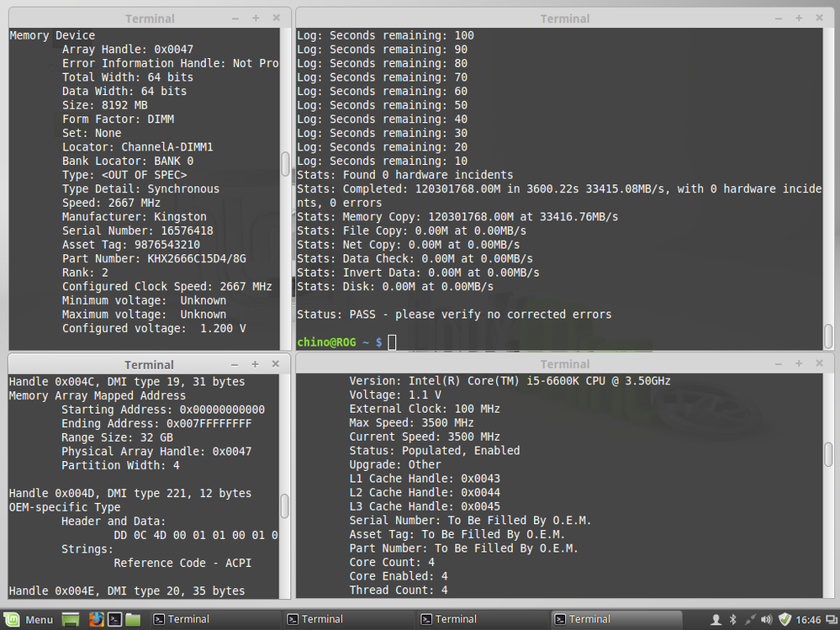Image resolution: width=840 pixels, height=630 pixels.
Task: Click the Bluetooth tray icon
Action: pyautogui.click(x=733, y=620)
